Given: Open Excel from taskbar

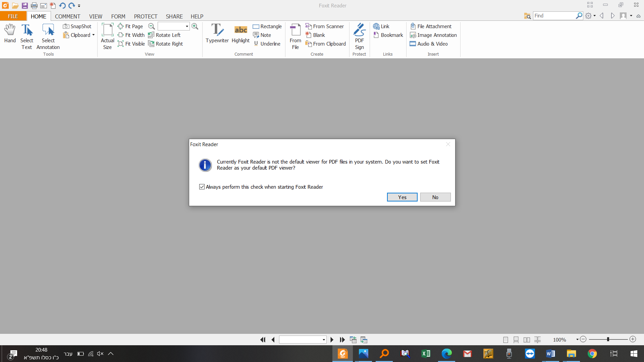Looking at the screenshot, I should 426,354.
